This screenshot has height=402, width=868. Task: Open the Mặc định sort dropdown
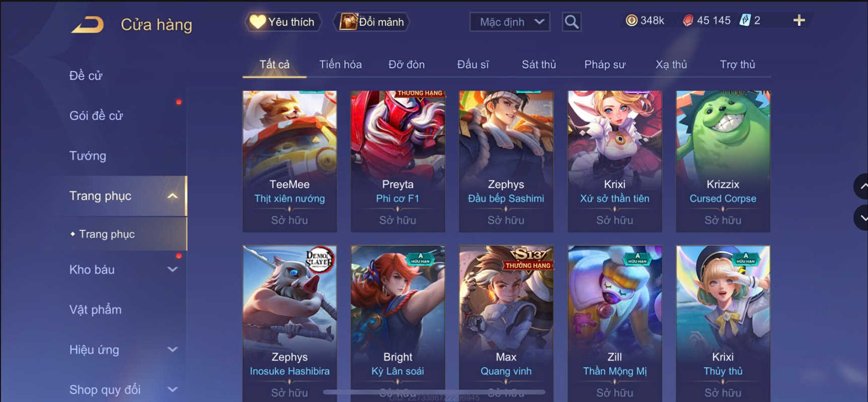[510, 22]
